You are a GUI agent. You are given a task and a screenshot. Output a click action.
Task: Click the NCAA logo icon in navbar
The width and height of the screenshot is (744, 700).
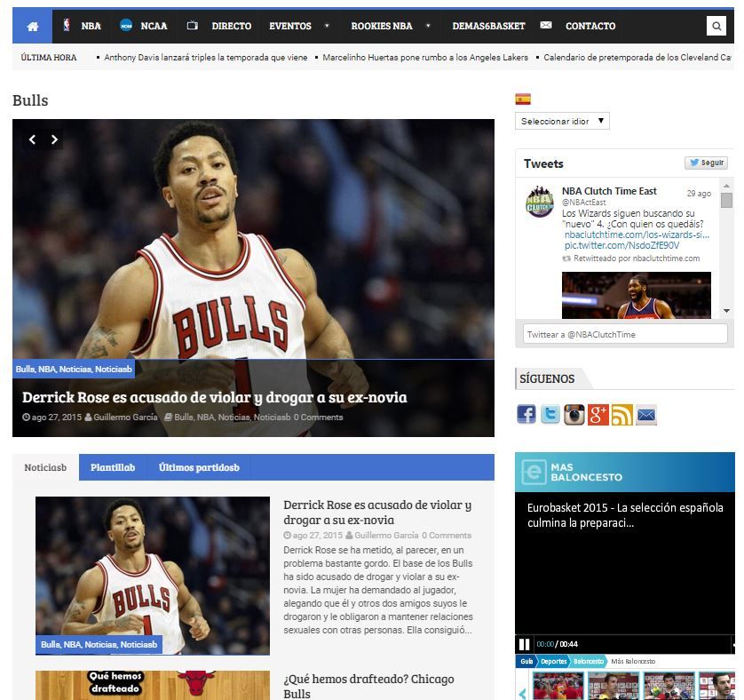click(x=126, y=26)
